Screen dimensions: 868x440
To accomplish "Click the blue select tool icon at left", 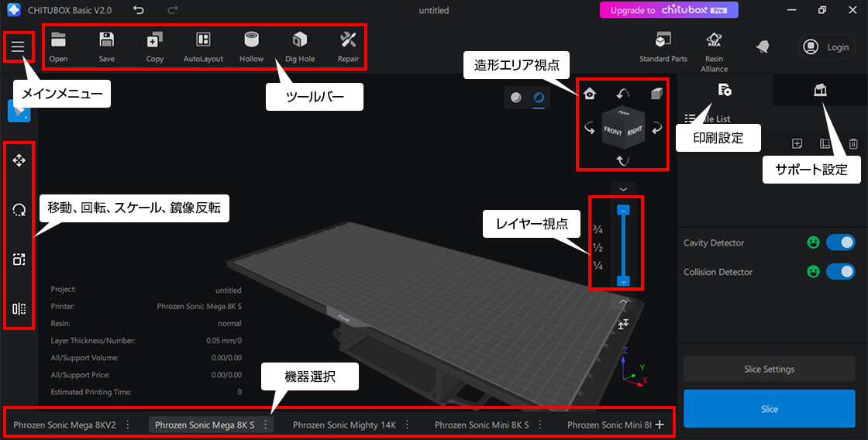I will pyautogui.click(x=19, y=112).
